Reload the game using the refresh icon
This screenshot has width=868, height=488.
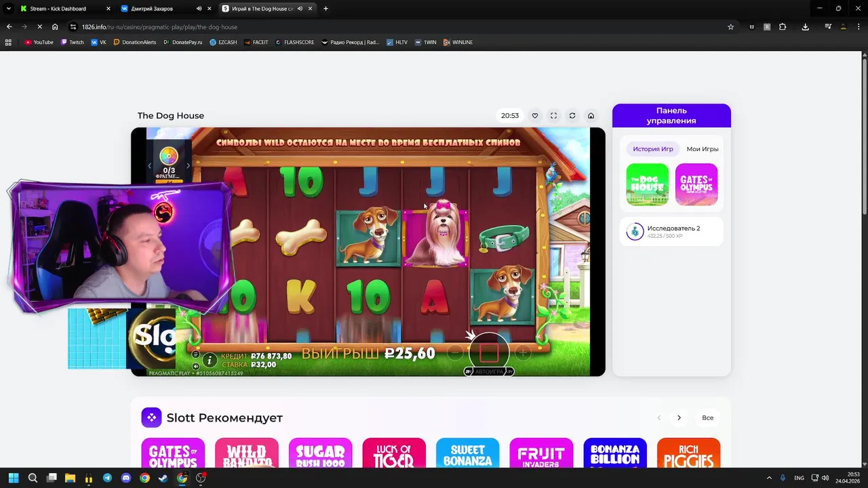pyautogui.click(x=572, y=116)
